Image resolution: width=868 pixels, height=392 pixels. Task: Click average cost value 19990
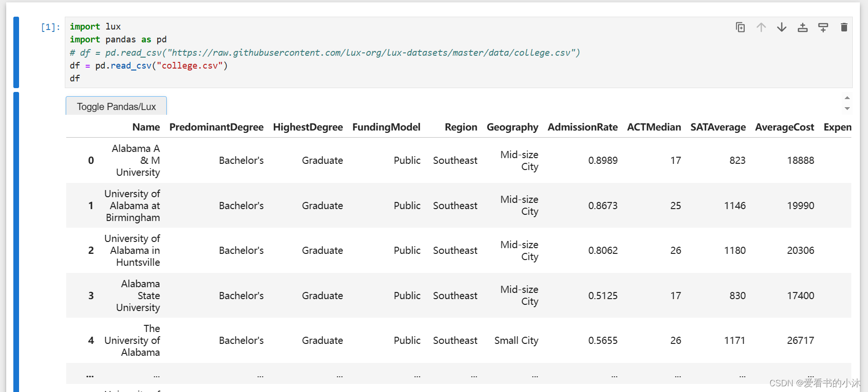point(800,206)
